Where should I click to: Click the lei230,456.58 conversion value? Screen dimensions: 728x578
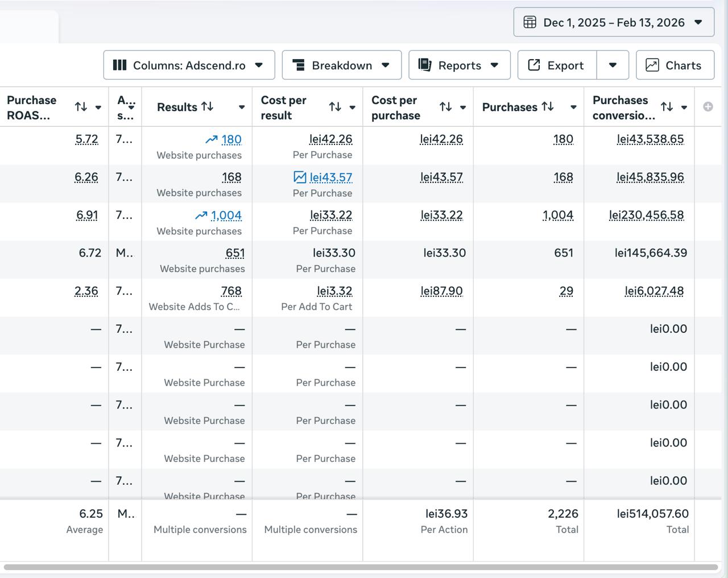click(x=647, y=216)
